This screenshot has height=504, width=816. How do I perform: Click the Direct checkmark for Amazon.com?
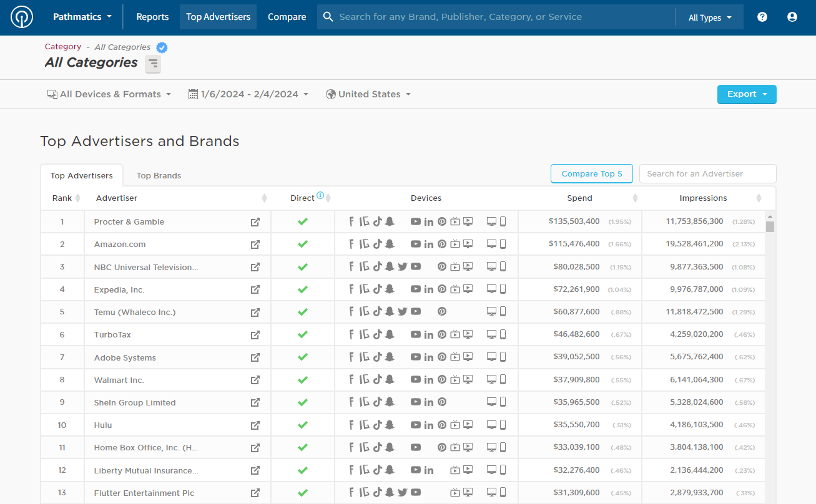[303, 244]
